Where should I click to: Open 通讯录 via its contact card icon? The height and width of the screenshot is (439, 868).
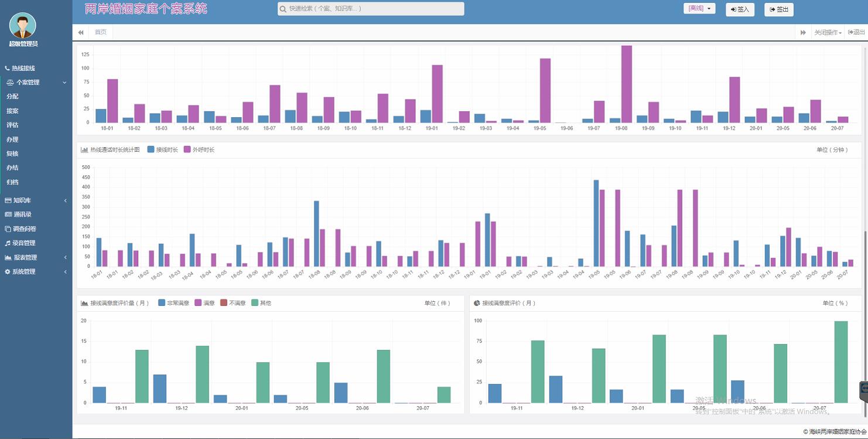pos(8,215)
